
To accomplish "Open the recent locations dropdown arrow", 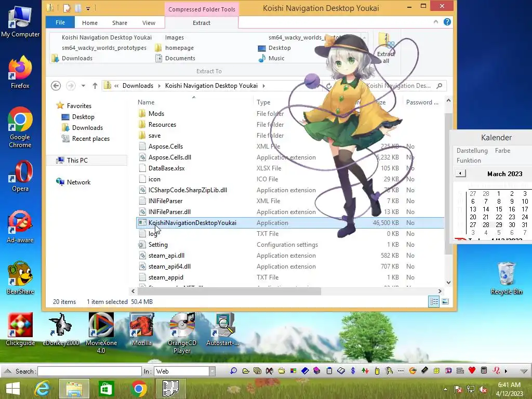I will [x=83, y=86].
